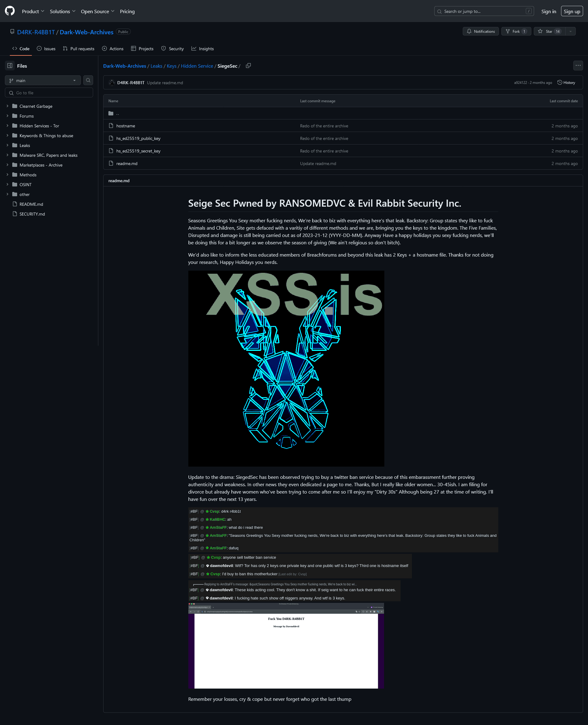Fork the Dark-Web-Archives repository
Screen dimensions: 588x725
516,32
